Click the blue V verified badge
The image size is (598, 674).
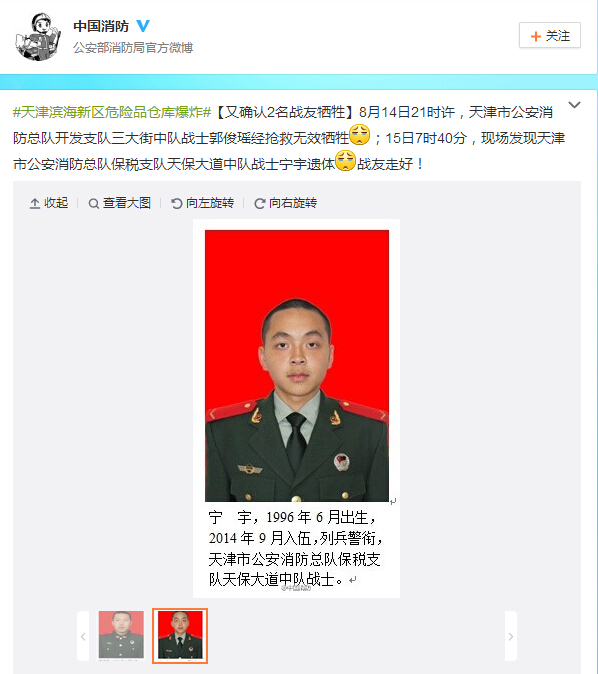click(x=143, y=26)
